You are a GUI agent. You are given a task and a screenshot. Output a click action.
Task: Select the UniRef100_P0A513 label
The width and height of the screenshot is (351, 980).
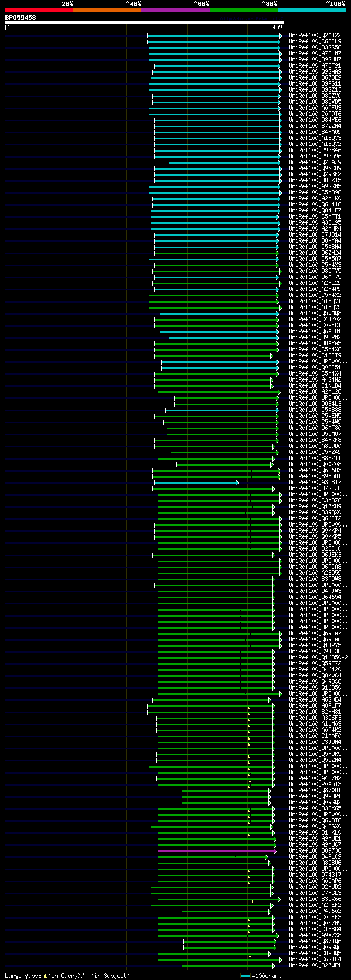pos(315,784)
